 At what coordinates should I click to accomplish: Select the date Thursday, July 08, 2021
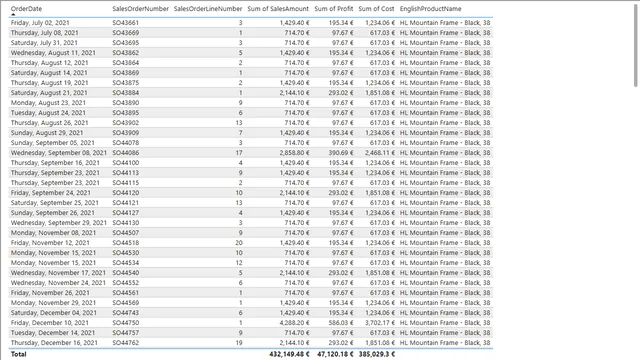coord(44,33)
